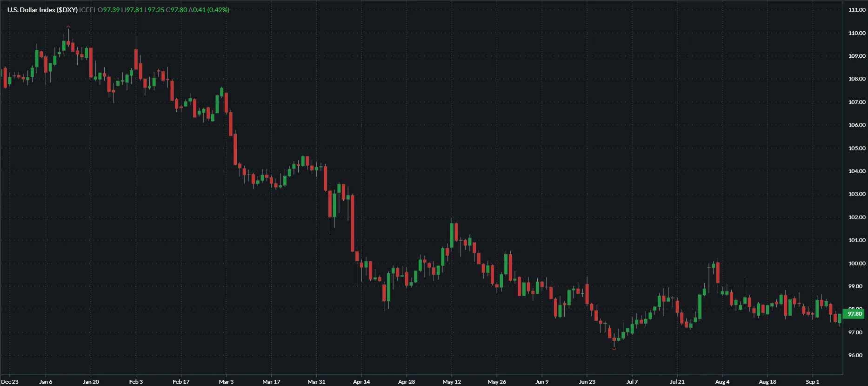This screenshot has height=386, width=868.
Task: Click the U.S. Dollar Index ($DXY) title
Action: pyautogui.click(x=42, y=10)
